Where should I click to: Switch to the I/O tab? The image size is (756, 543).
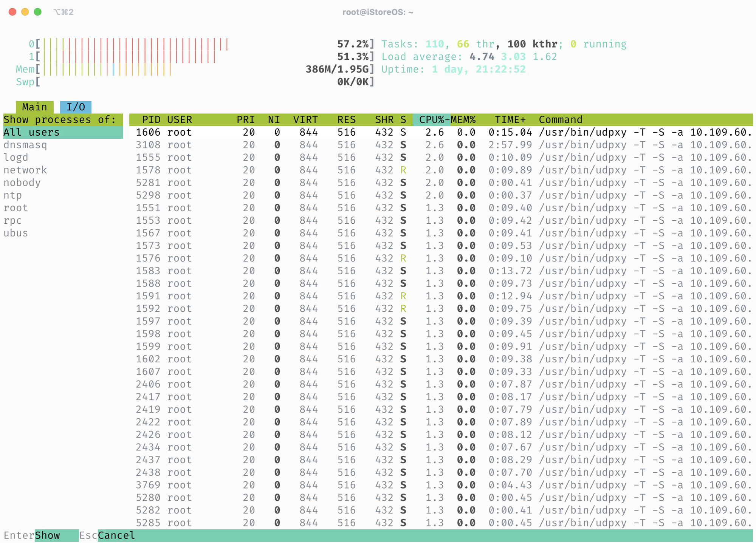click(x=76, y=107)
